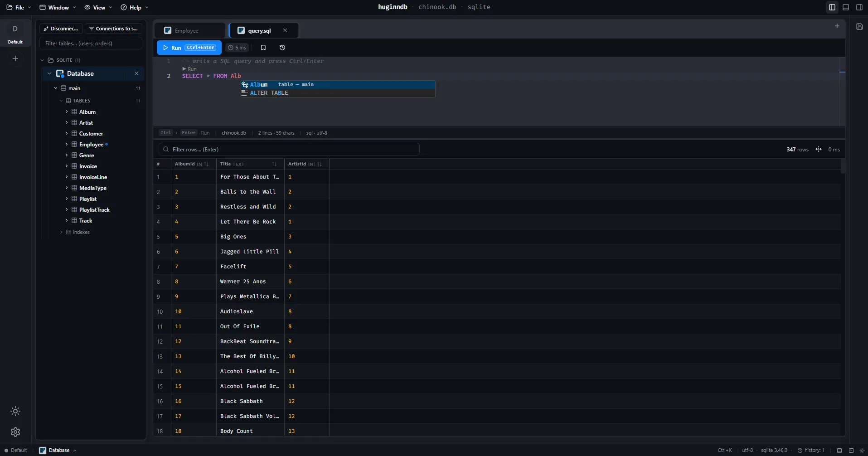
Task: Open the View menu
Action: point(98,7)
